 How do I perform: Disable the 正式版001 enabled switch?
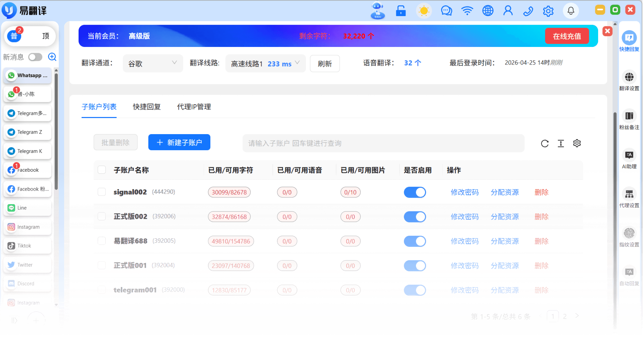tap(415, 266)
